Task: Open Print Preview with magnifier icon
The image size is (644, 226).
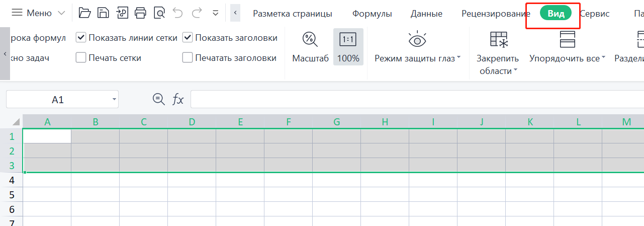Action: coord(159,13)
